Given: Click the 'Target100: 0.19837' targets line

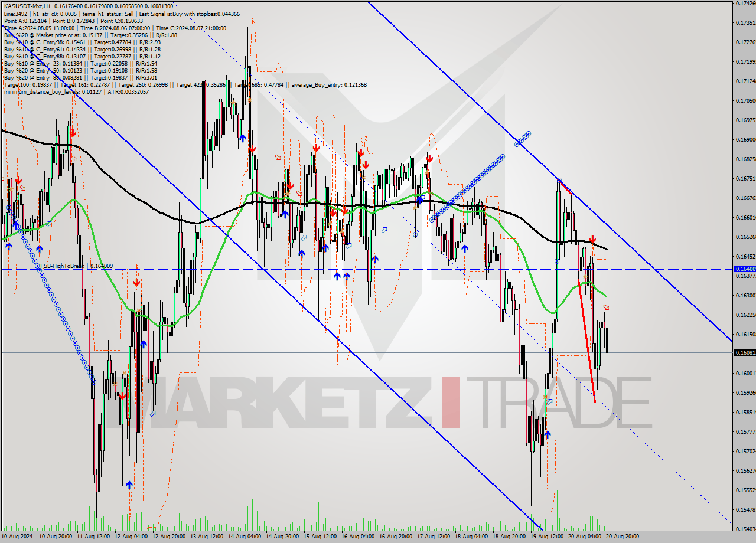Looking at the screenshot, I should pyautogui.click(x=185, y=84).
